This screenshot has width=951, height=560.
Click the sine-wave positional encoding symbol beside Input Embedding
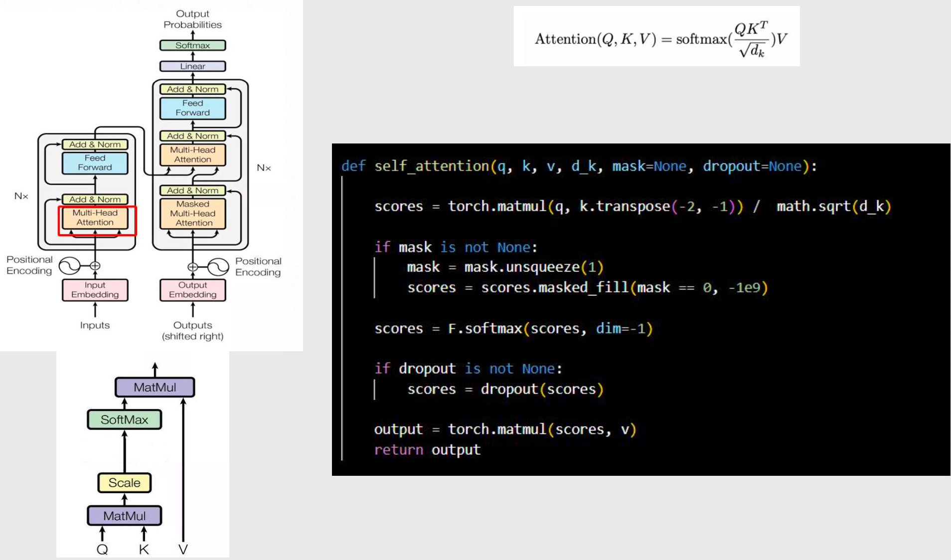tap(70, 266)
